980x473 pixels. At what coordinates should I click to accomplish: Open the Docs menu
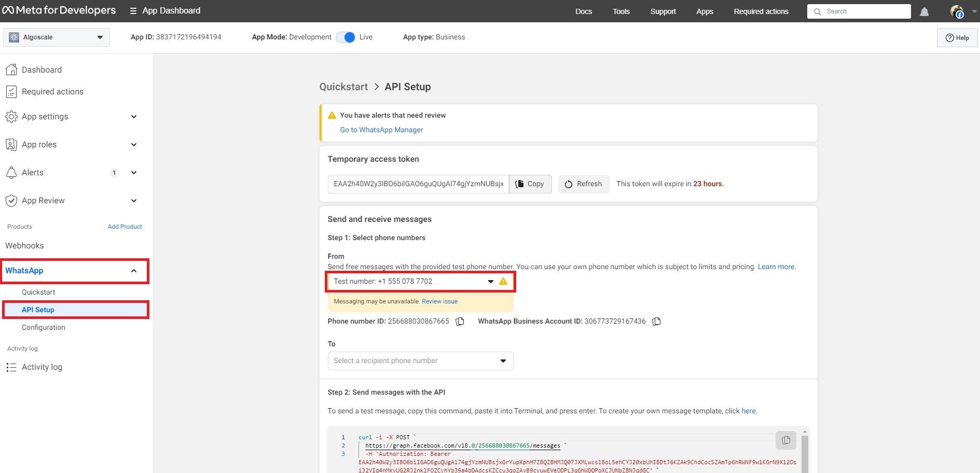[584, 11]
